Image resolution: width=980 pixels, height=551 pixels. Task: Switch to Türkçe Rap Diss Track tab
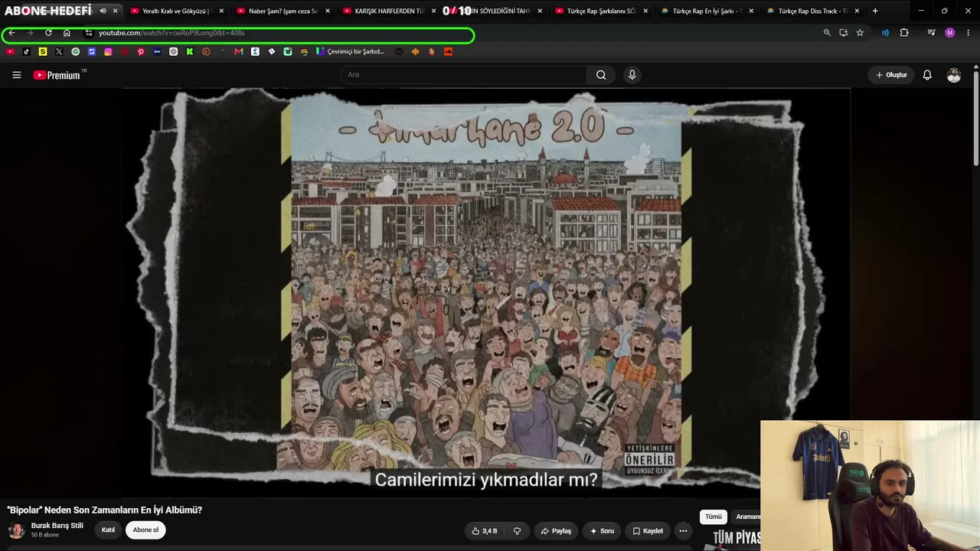click(x=812, y=11)
